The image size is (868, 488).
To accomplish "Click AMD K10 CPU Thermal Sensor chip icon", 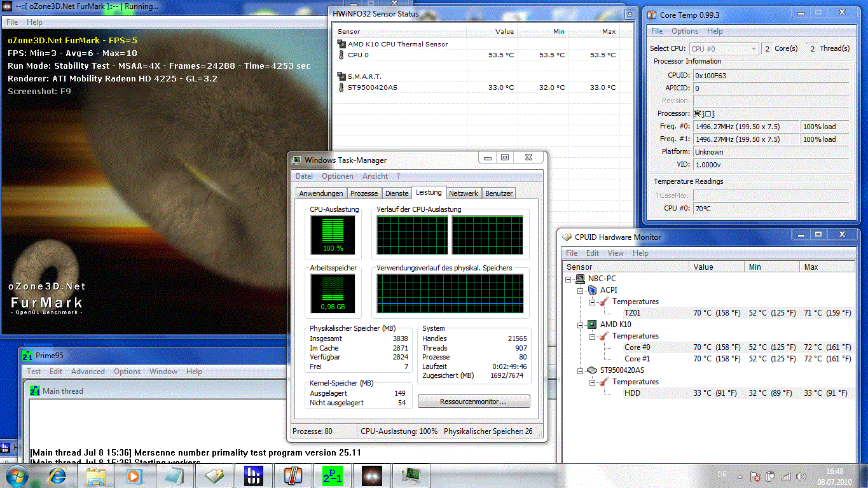I will (x=341, y=45).
